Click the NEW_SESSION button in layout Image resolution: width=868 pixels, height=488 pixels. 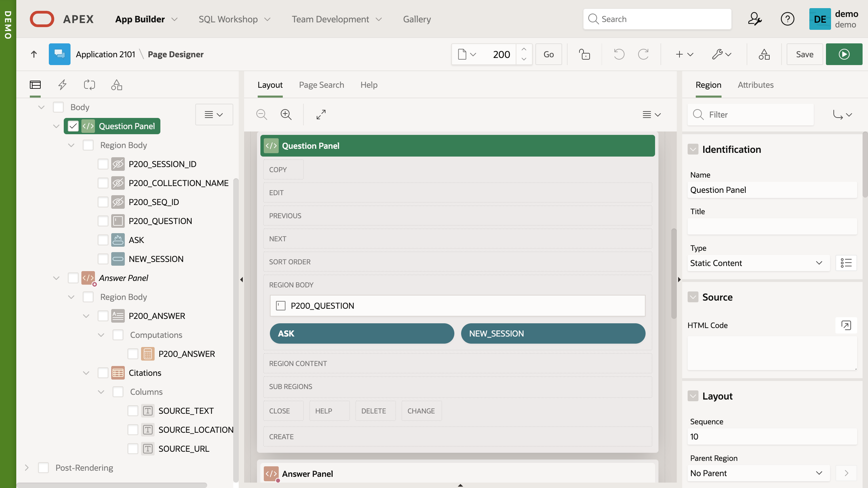[553, 334]
